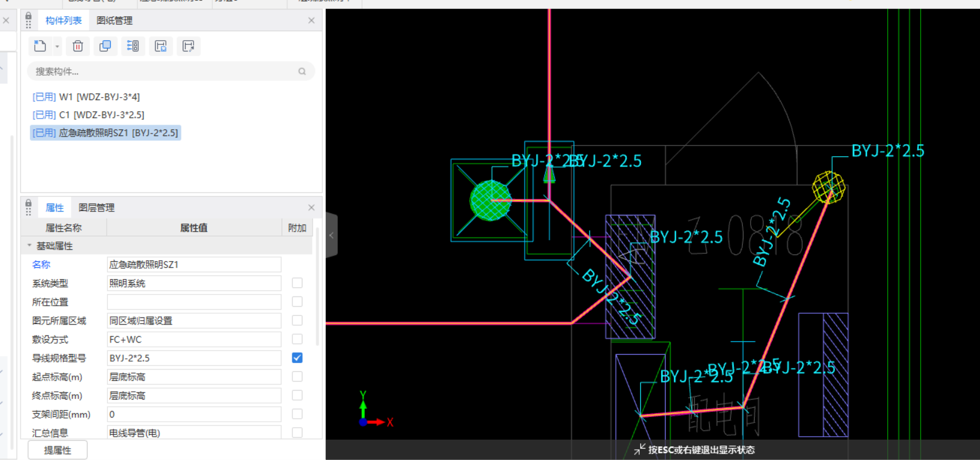Viewport: 980px width, 460px height.
Task: Check the 起点标高 附加 checkbox
Action: tap(297, 376)
